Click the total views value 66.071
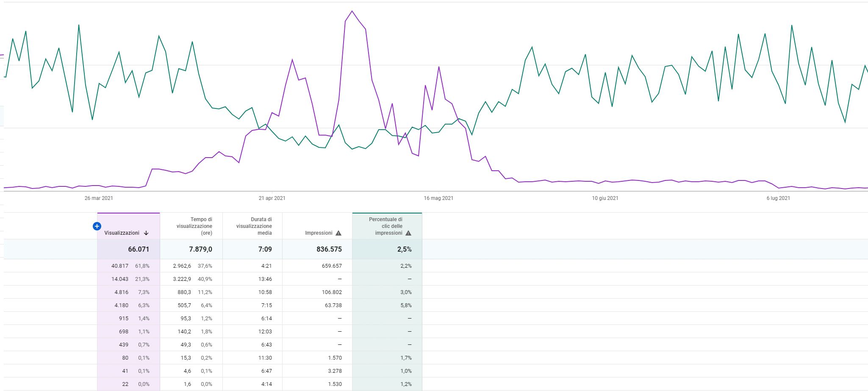Screen dimensions: 868x391 139,249
